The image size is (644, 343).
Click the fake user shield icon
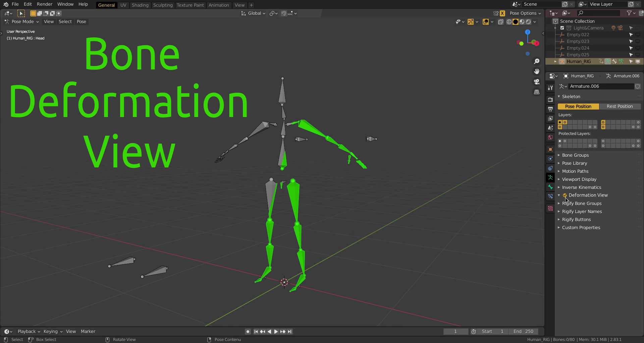pos(637,86)
